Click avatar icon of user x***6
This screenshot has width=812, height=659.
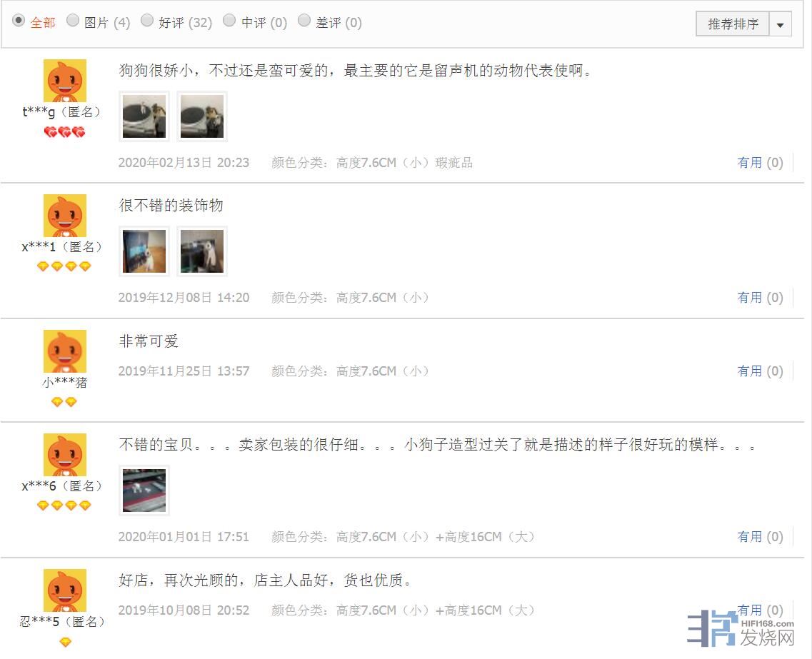[x=65, y=455]
